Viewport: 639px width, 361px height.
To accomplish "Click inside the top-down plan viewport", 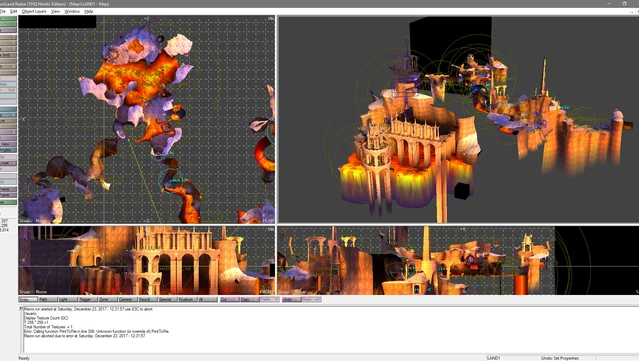I will tap(147, 119).
